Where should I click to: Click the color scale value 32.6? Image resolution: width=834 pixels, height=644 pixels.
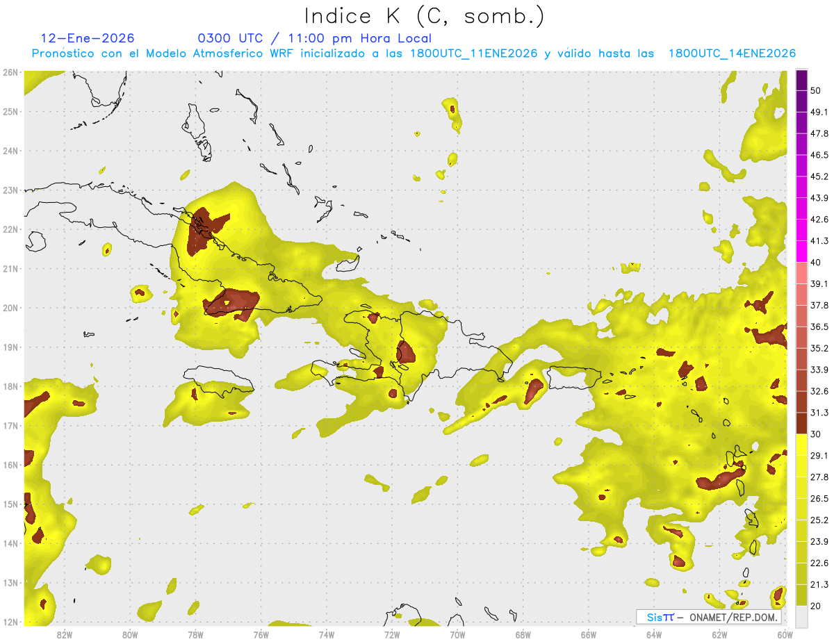(x=819, y=391)
